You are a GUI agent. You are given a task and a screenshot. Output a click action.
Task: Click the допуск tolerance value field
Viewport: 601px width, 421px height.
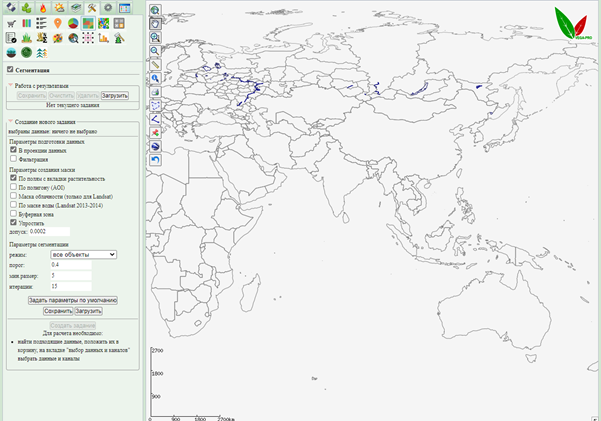tap(49, 231)
